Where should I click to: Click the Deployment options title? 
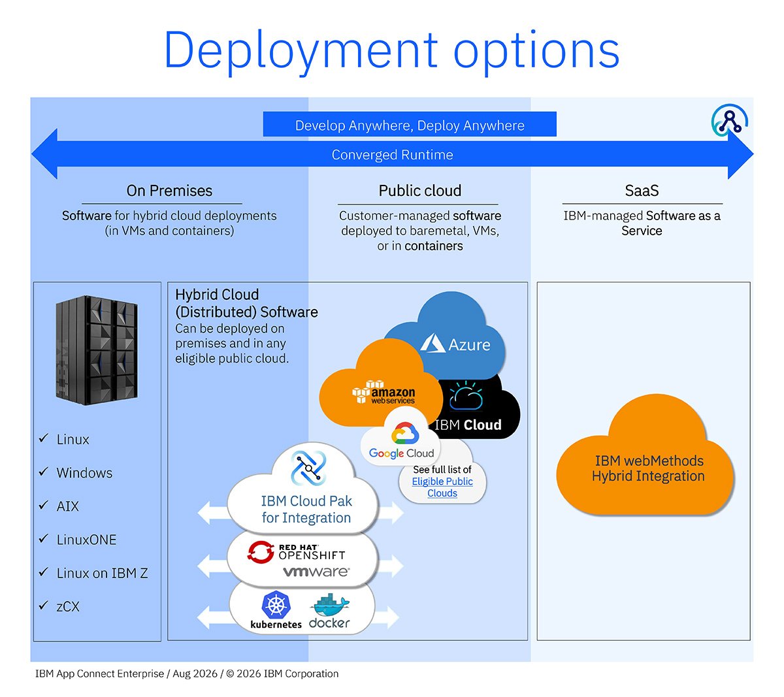pyautogui.click(x=391, y=50)
